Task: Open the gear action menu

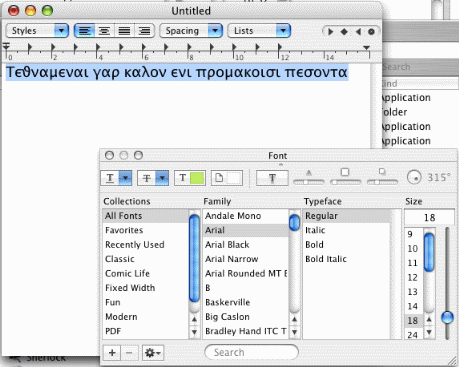Action: pos(153,353)
